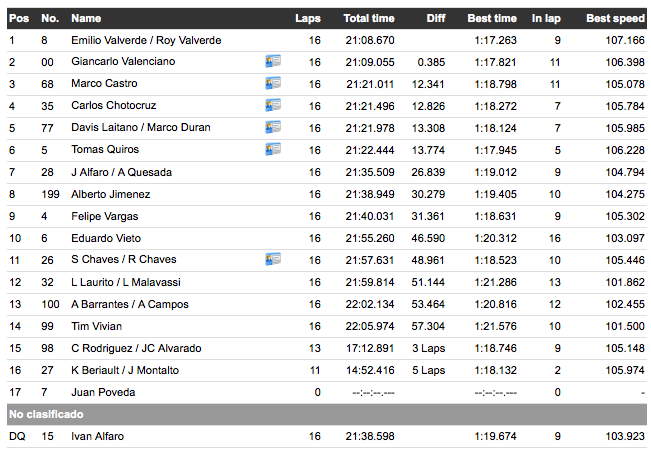Select the Total time column header
The height and width of the screenshot is (457, 651).
pos(369,18)
